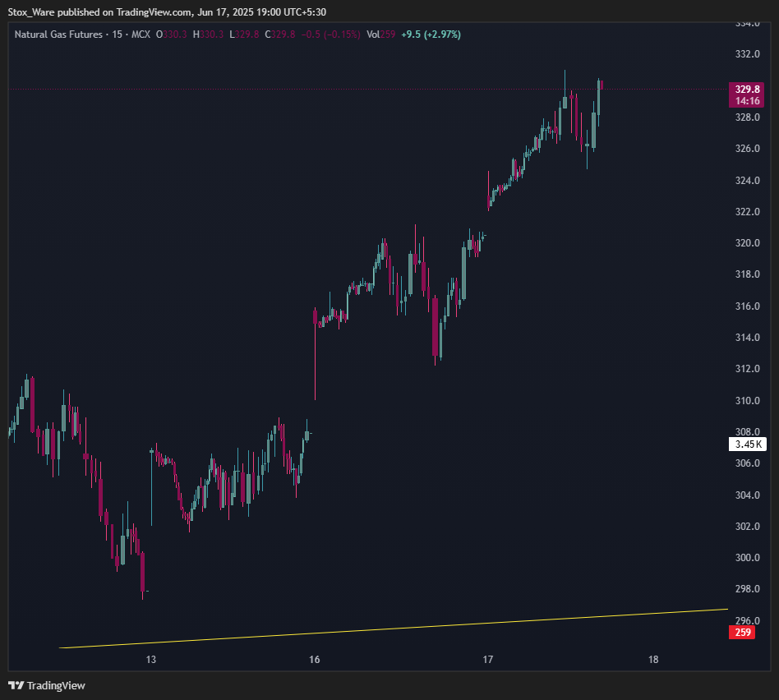Click the 312.0 price axis label

click(x=747, y=369)
